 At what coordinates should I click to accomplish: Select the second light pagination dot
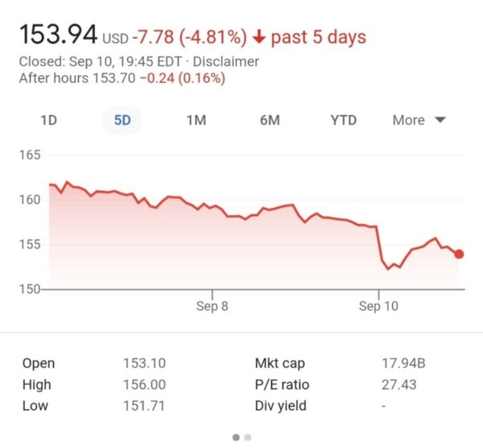pyautogui.click(x=248, y=438)
